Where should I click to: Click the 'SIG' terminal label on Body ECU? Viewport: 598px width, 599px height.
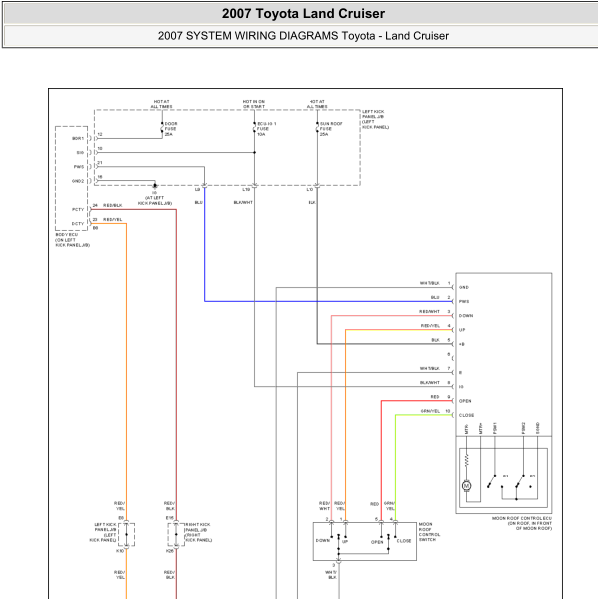(x=80, y=152)
